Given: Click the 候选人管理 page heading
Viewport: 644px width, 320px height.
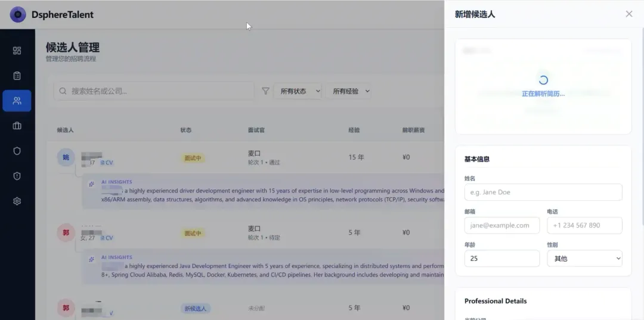Looking at the screenshot, I should click(73, 47).
